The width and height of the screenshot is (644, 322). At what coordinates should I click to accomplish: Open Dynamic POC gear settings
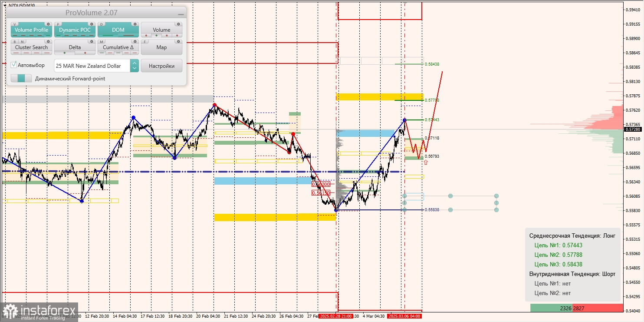(x=92, y=24)
